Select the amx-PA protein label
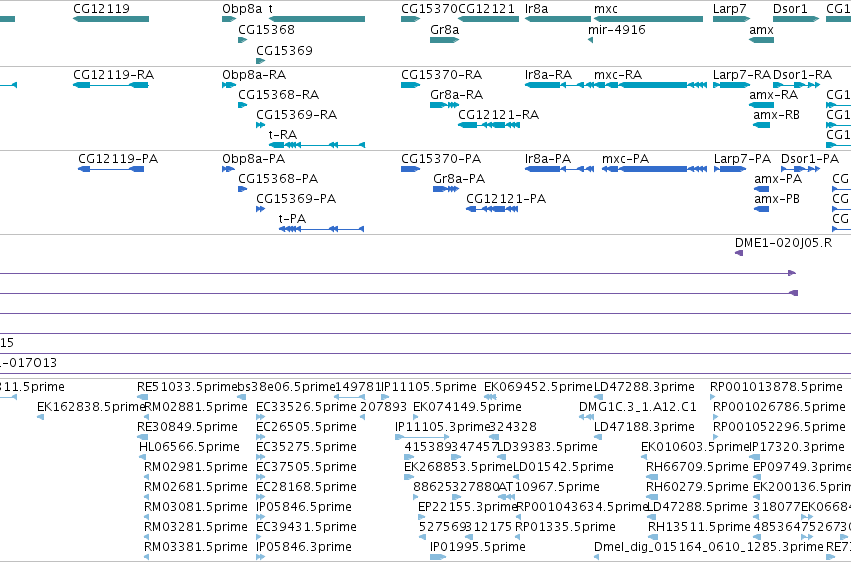The width and height of the screenshot is (851, 562). pyautogui.click(x=778, y=178)
